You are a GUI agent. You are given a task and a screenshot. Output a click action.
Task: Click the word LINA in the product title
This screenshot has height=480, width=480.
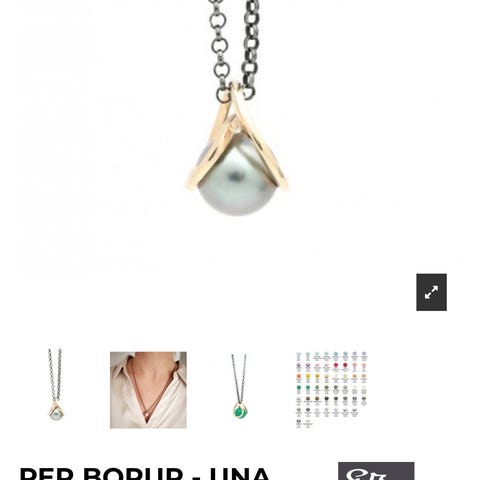click(x=240, y=473)
